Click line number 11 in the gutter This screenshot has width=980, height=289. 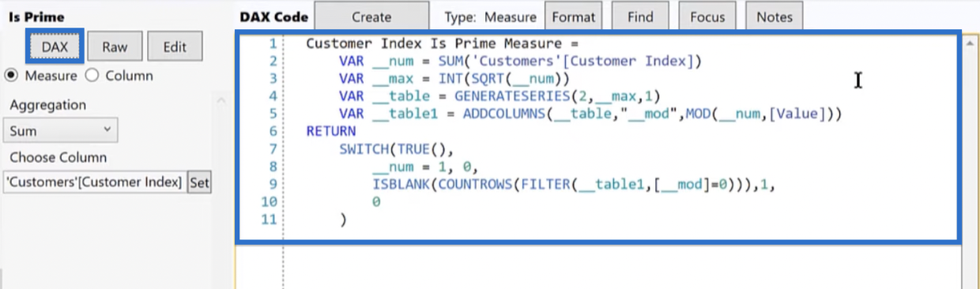[269, 219]
